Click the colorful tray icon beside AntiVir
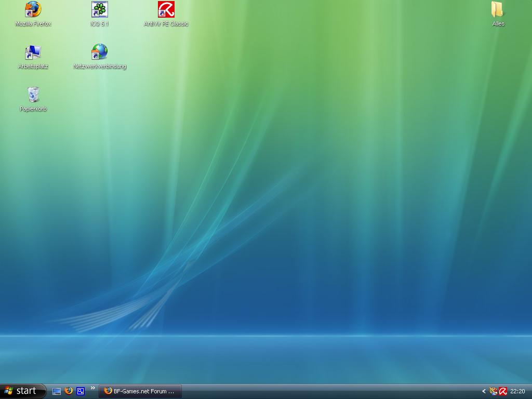The image size is (532, 399). tap(494, 392)
